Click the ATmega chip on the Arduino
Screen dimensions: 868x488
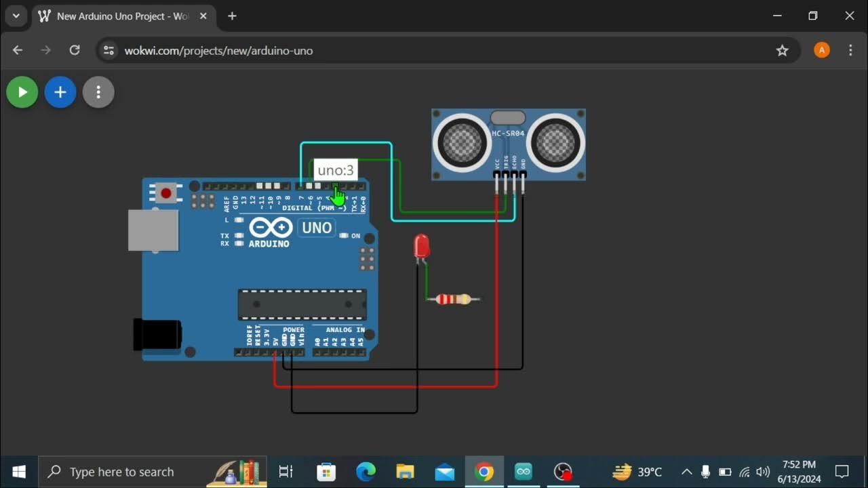tap(302, 304)
